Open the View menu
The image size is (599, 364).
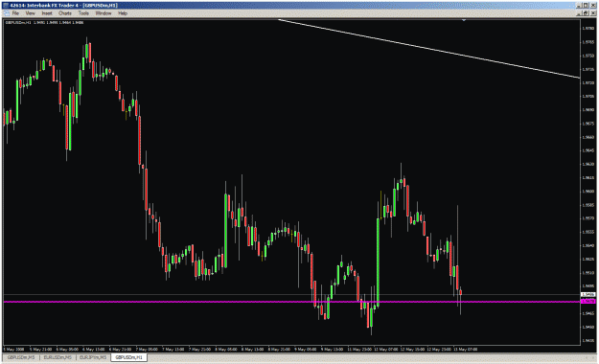click(30, 13)
